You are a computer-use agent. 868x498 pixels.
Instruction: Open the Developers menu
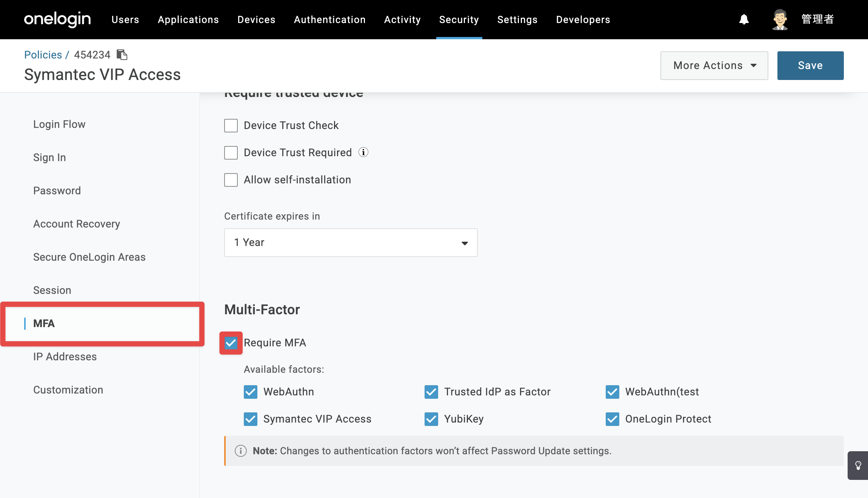tap(583, 20)
